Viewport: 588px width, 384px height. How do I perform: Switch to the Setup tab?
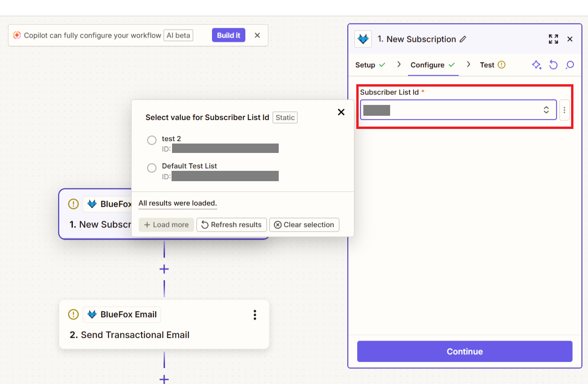pyautogui.click(x=367, y=64)
